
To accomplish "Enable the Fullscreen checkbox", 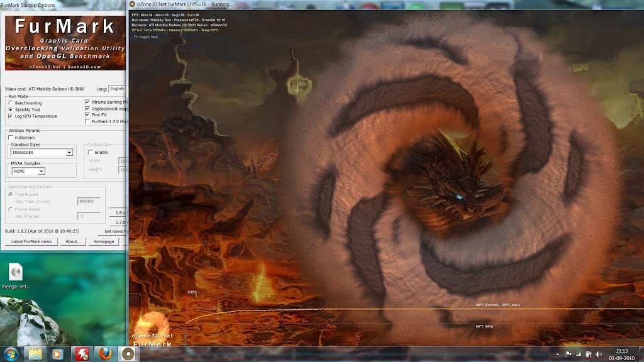I will point(11,138).
